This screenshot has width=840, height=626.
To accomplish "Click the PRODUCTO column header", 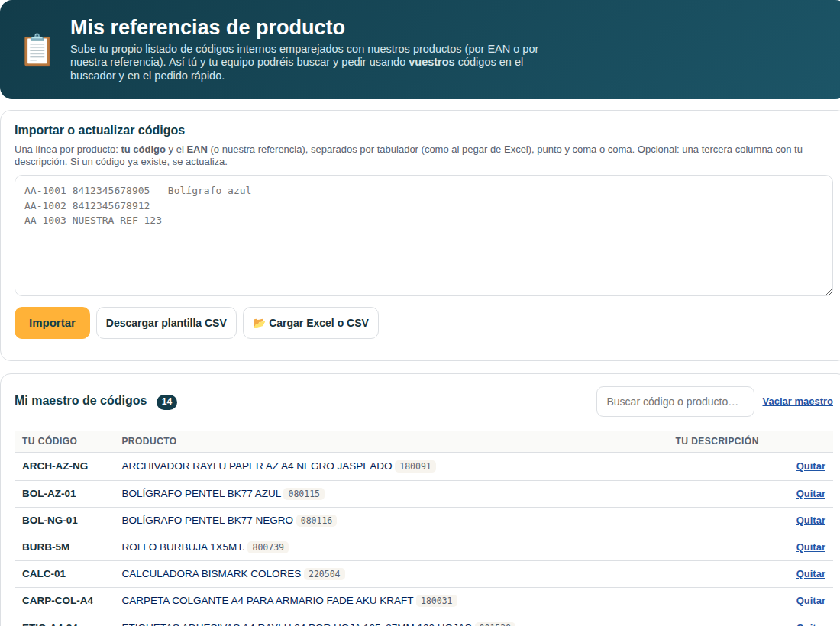I will 149,441.
